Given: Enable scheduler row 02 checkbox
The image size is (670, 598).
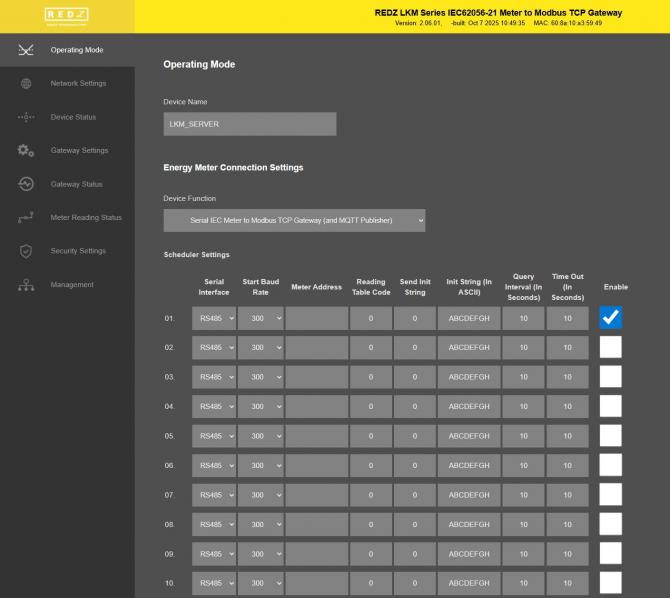Looking at the screenshot, I should coord(611,347).
